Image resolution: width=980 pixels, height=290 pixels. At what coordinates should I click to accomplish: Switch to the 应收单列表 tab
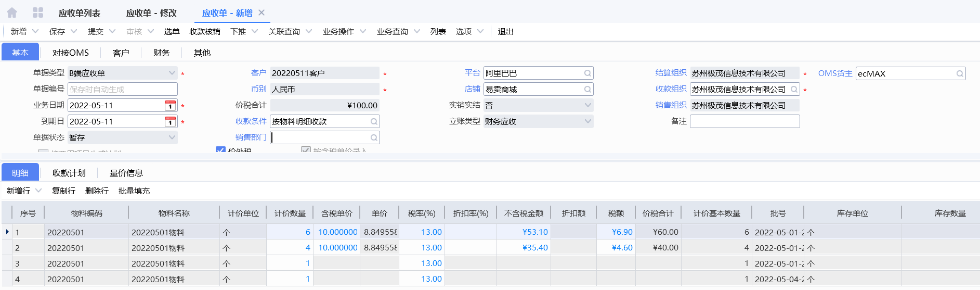click(x=80, y=13)
